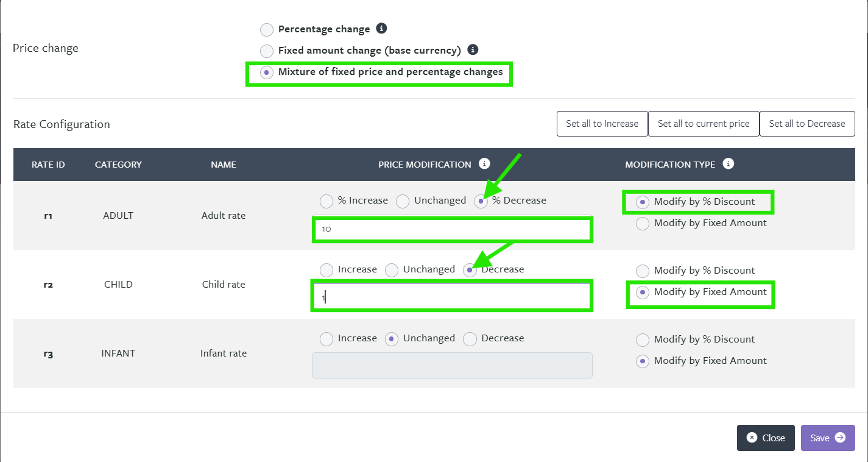Screen dimensions: 868x462
Task: Click the CATEGORY column header
Action: [x=118, y=165]
